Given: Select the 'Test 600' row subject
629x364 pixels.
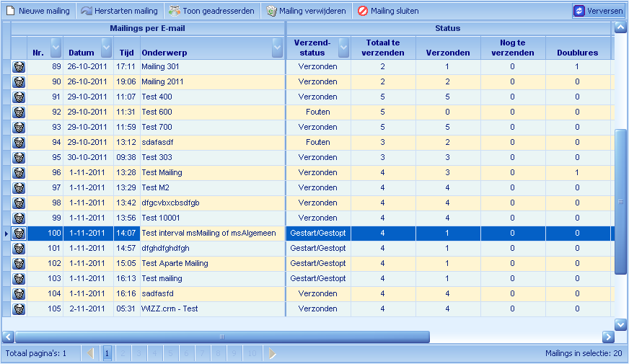Looking at the screenshot, I should pos(213,112).
